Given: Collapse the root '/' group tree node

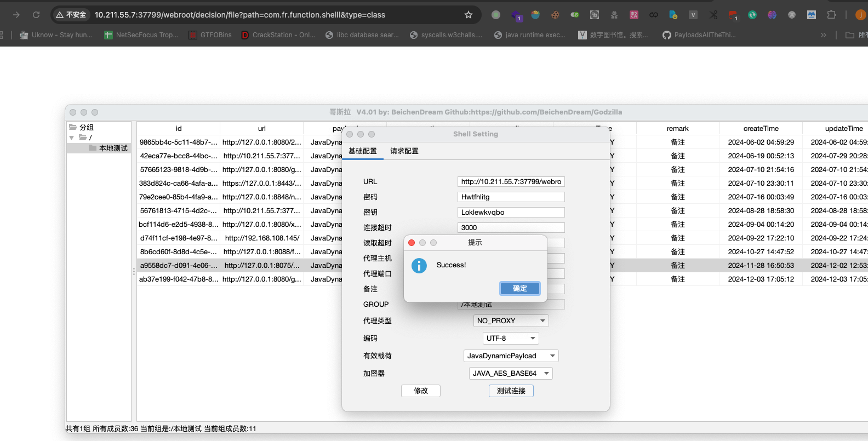Looking at the screenshot, I should (x=72, y=138).
